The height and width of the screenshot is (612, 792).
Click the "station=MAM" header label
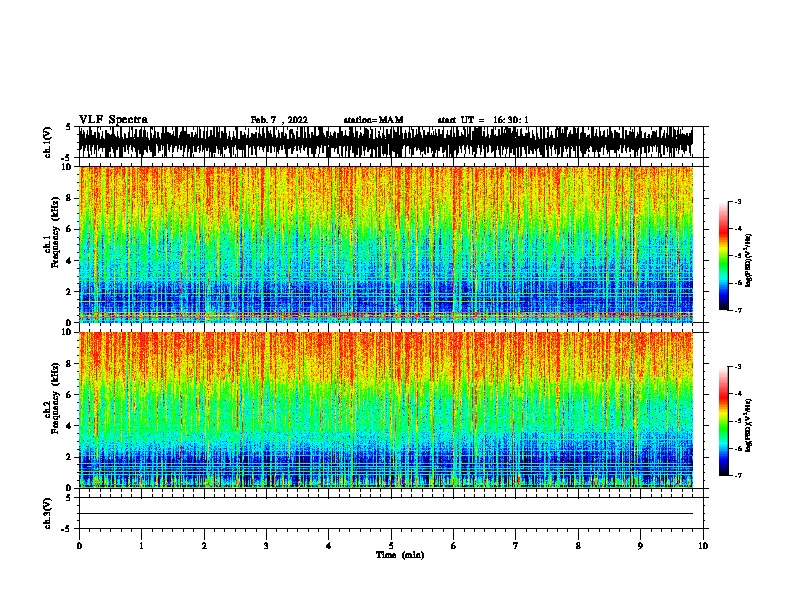click(373, 120)
